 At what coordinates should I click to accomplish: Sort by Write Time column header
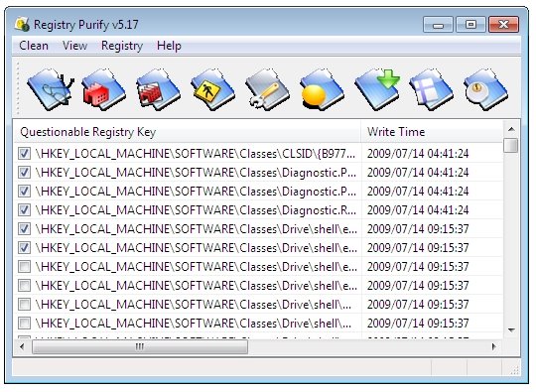coord(432,132)
